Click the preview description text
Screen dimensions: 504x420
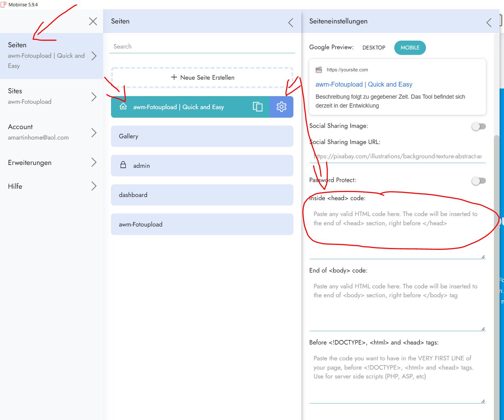(390, 101)
